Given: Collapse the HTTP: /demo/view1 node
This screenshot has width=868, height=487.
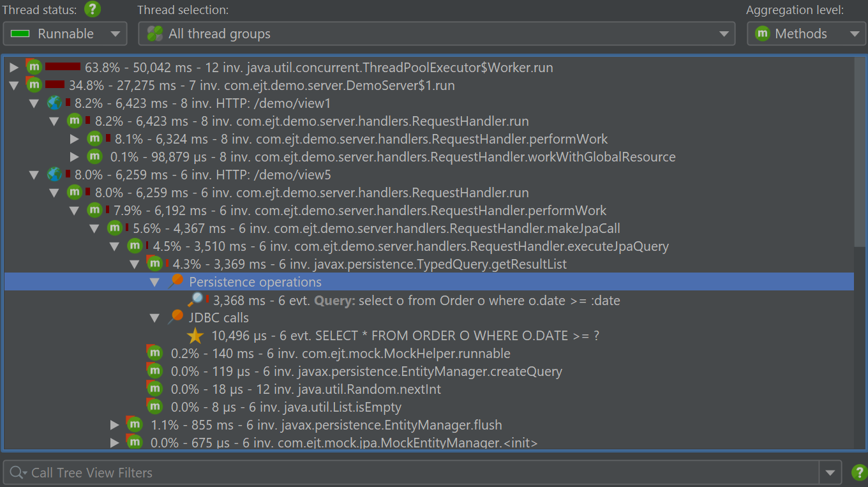Looking at the screenshot, I should [34, 103].
